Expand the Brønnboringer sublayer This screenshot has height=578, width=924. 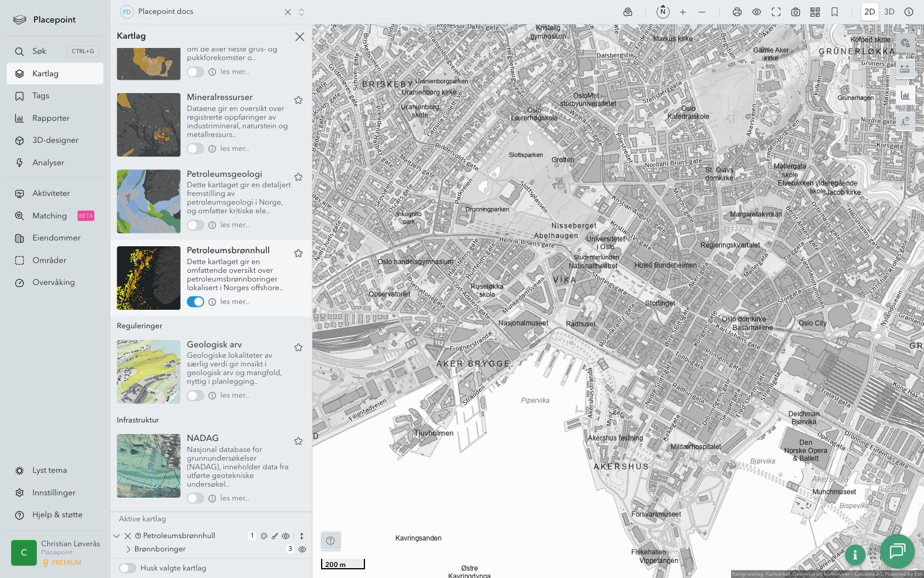click(x=128, y=549)
